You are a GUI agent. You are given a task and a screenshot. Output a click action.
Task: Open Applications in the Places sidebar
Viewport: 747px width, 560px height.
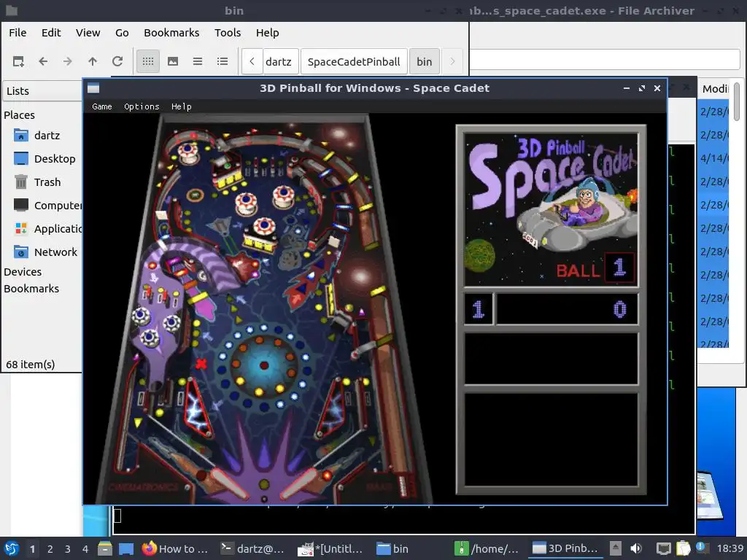tap(47, 229)
